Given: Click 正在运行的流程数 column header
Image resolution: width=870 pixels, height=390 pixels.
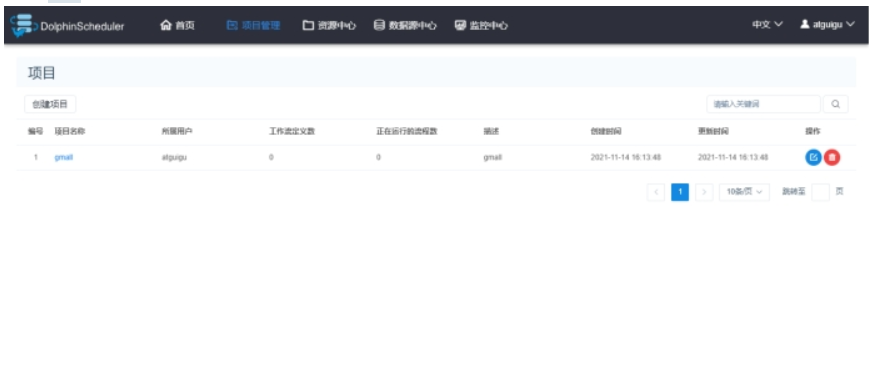Looking at the screenshot, I should pyautogui.click(x=407, y=131).
